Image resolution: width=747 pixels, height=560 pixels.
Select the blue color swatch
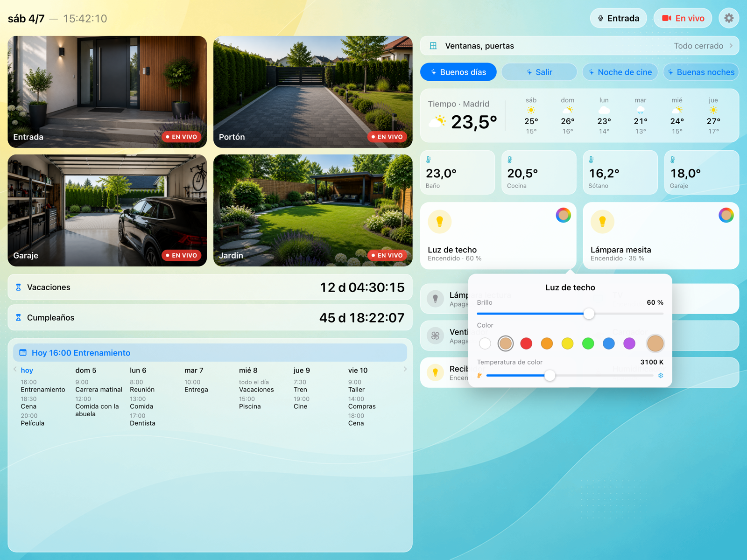[x=609, y=343]
